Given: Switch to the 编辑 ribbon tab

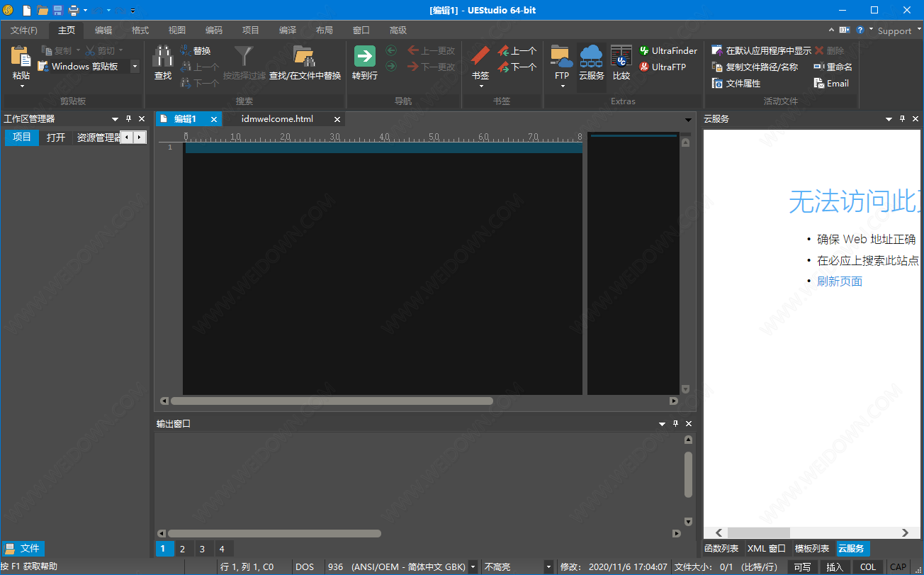Looking at the screenshot, I should coord(103,30).
